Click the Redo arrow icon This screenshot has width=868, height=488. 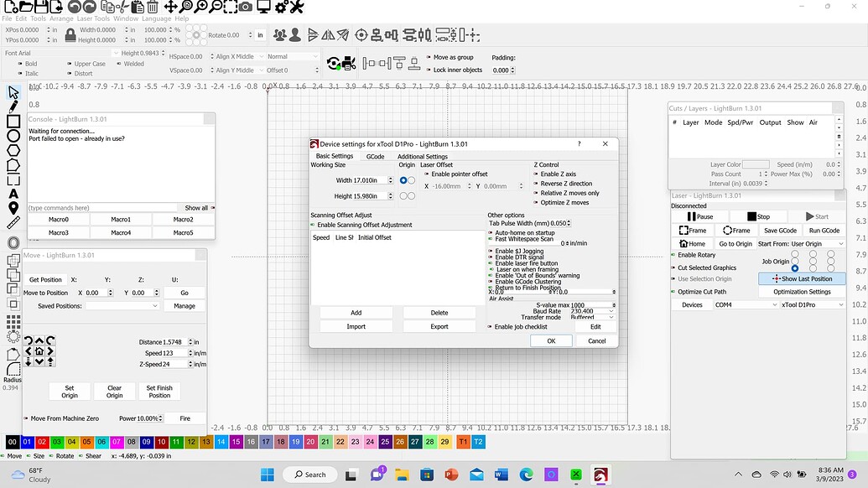[89, 7]
